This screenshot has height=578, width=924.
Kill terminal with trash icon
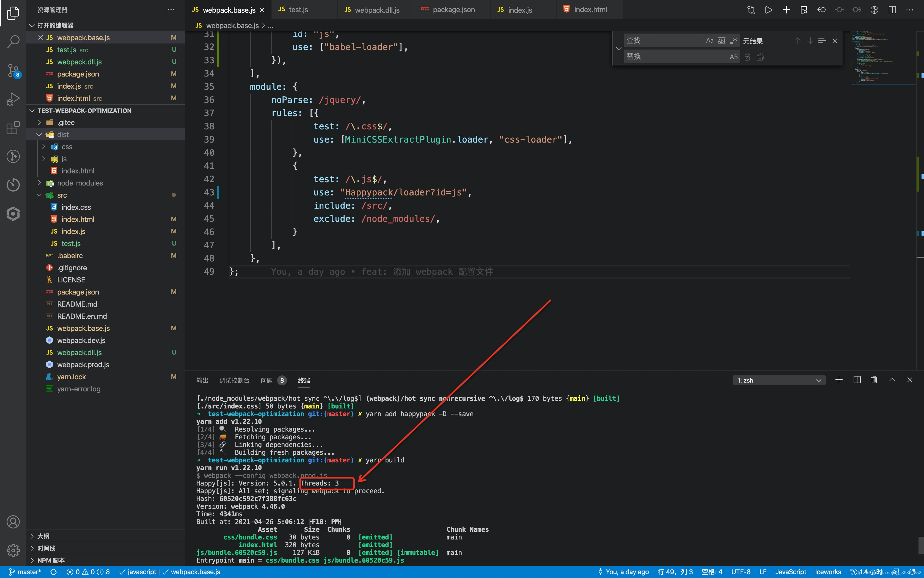[874, 380]
